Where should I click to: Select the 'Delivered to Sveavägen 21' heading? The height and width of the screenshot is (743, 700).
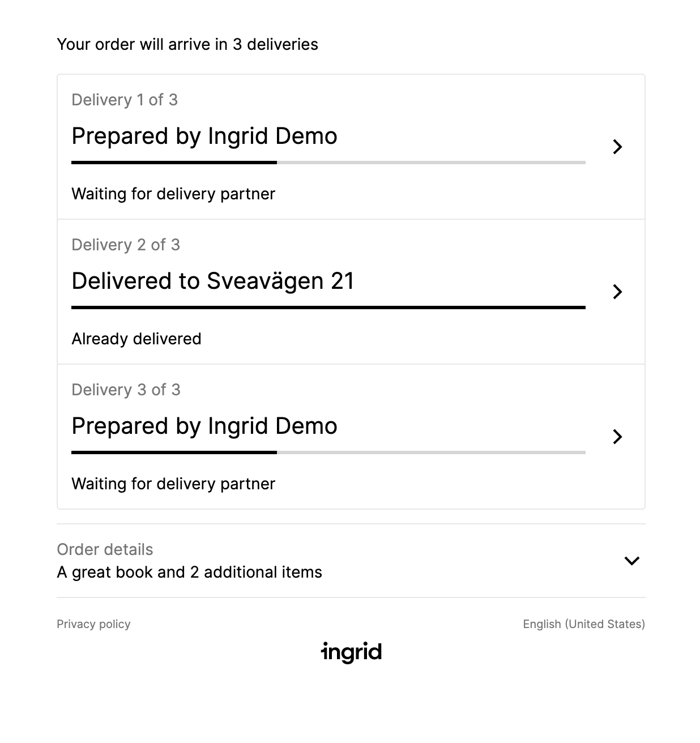213,281
